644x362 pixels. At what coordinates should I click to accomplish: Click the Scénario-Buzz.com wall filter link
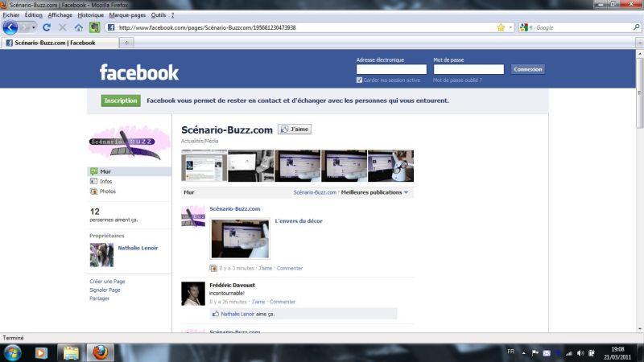[x=315, y=192]
